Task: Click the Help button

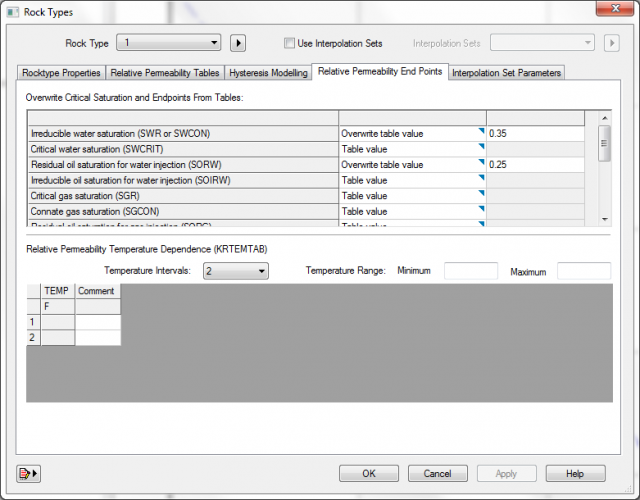Action: (x=574, y=473)
